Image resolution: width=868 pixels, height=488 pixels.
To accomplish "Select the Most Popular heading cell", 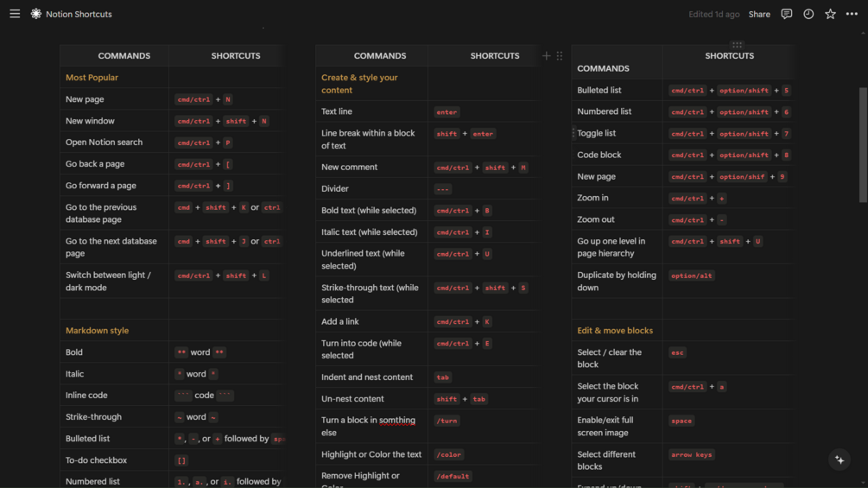I will tap(114, 78).
